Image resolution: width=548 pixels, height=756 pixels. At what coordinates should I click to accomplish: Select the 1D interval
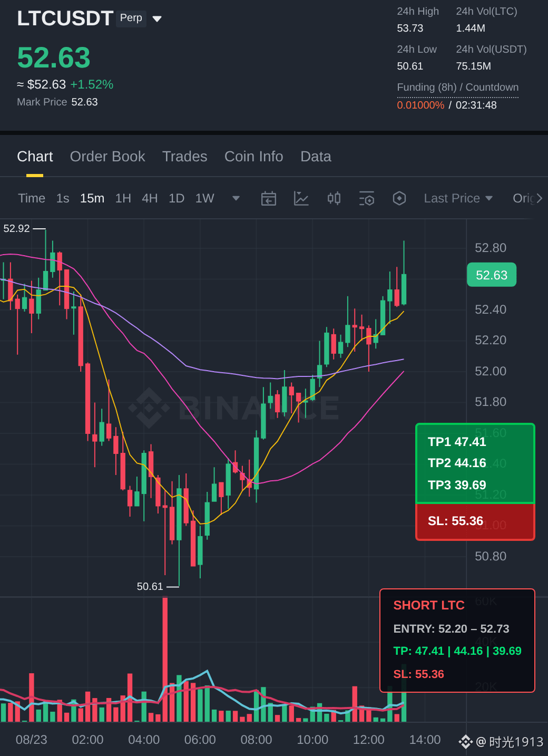click(177, 198)
